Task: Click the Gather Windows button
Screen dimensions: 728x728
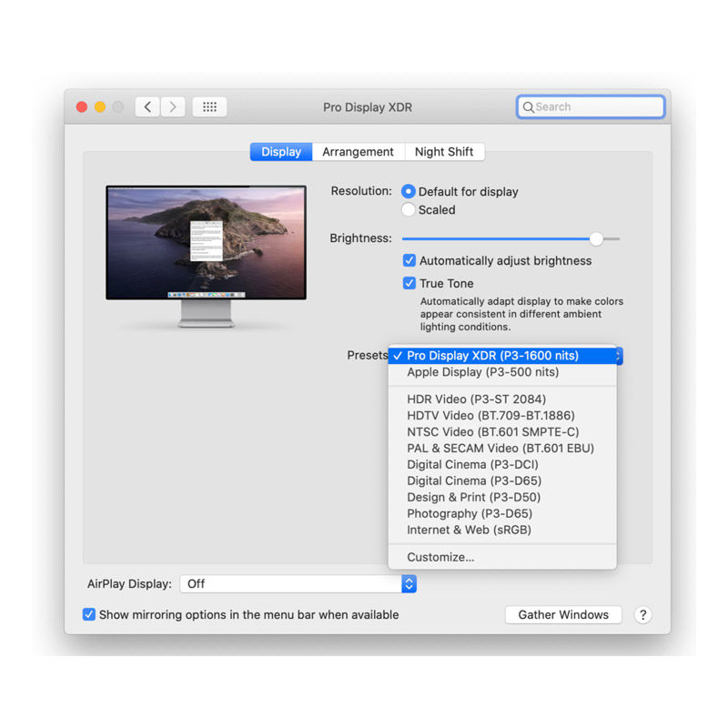Action: [x=563, y=615]
